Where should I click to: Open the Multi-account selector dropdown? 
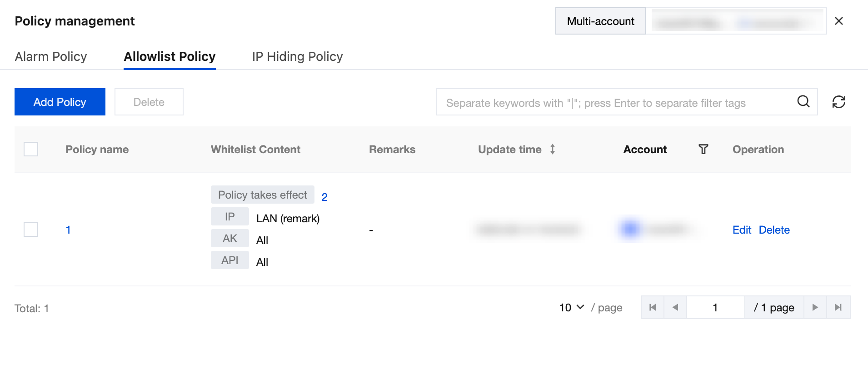pyautogui.click(x=736, y=21)
